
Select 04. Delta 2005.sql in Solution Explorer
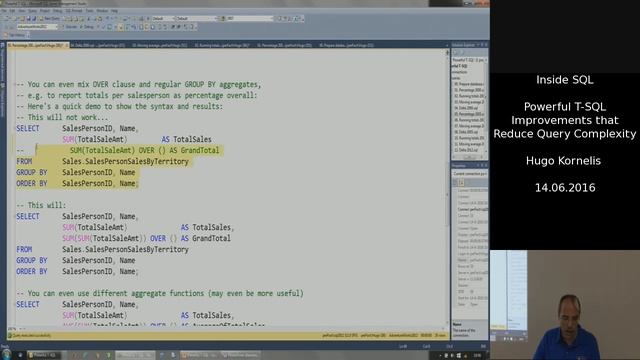[x=466, y=108]
